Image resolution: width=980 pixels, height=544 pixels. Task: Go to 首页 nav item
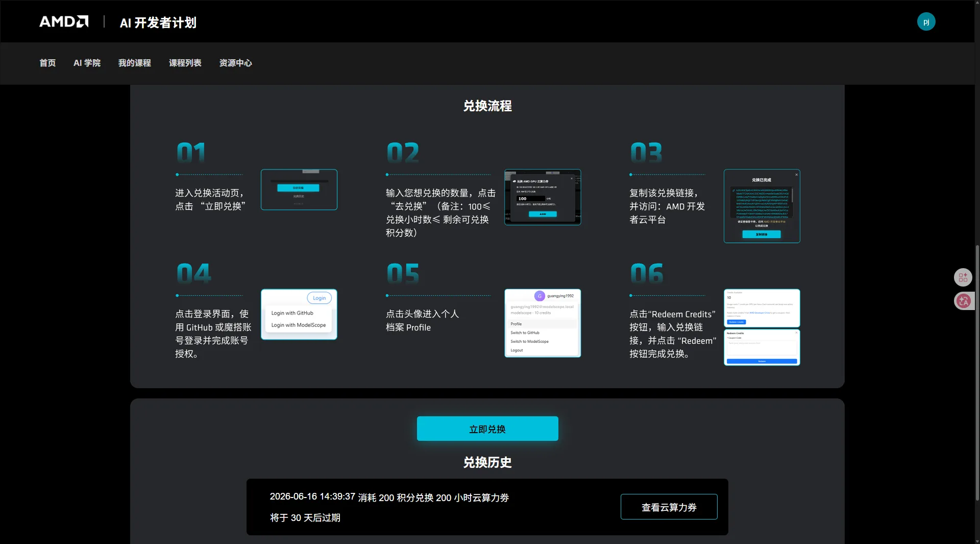pyautogui.click(x=47, y=63)
